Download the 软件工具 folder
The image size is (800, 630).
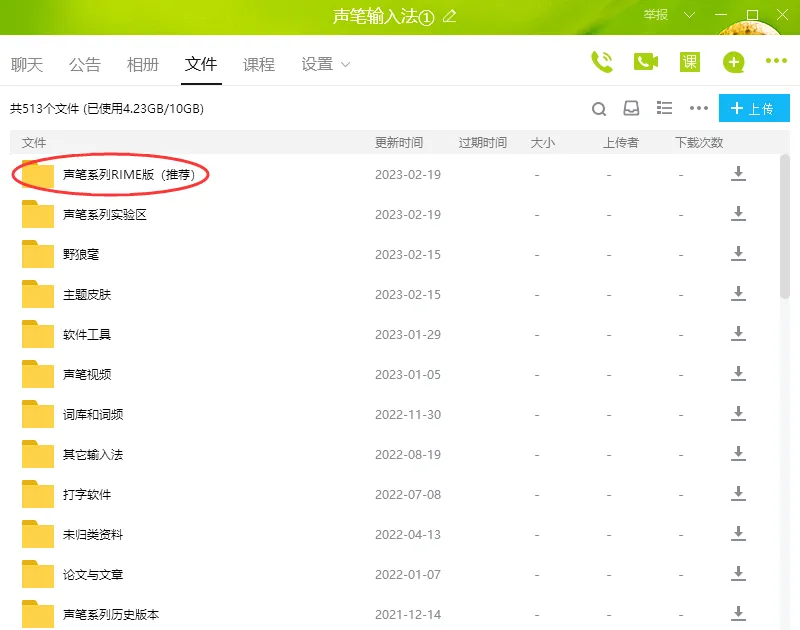click(738, 334)
